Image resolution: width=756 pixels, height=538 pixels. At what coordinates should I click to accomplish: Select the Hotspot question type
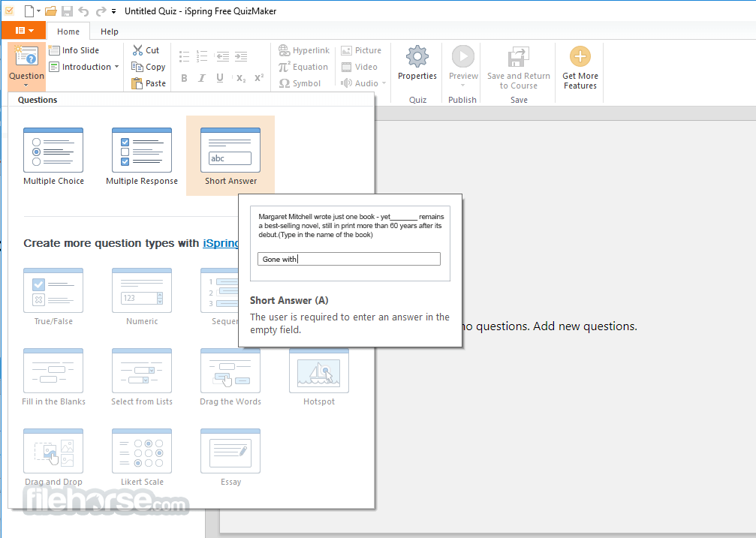pyautogui.click(x=319, y=377)
